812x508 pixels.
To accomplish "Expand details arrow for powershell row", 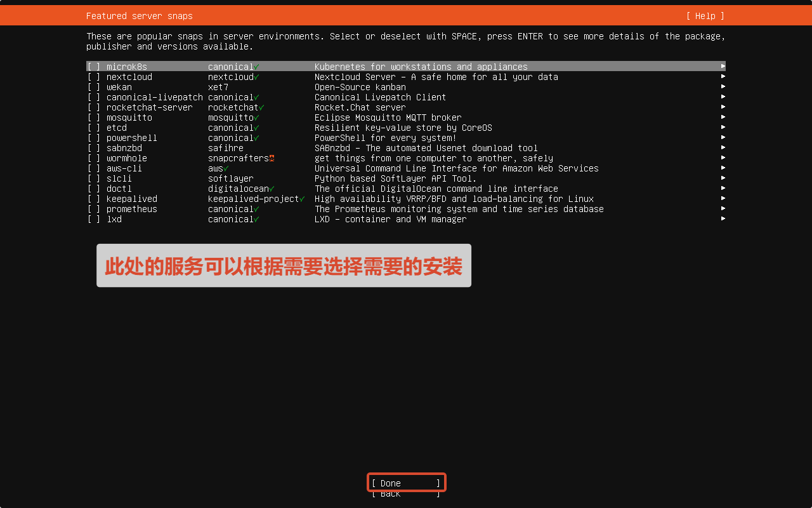I will (723, 137).
